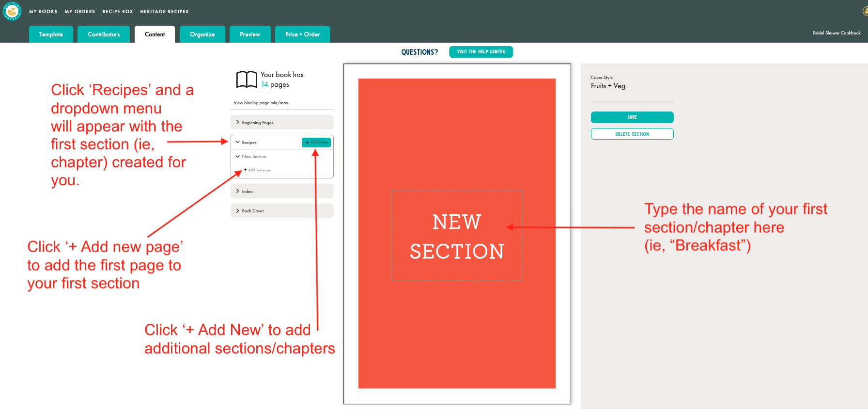Viewport: 868px width, 416px height.
Task: Open the Price + Order tab
Action: click(302, 34)
